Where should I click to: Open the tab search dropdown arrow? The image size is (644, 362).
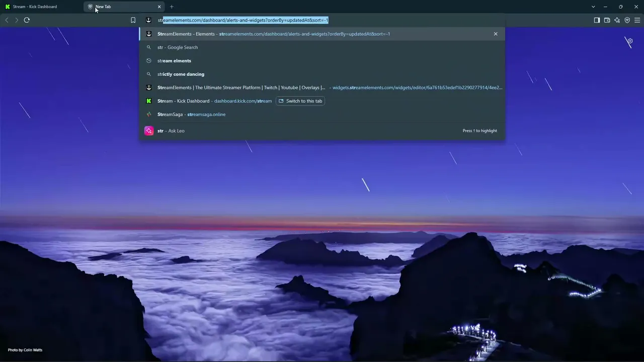pyautogui.click(x=593, y=7)
